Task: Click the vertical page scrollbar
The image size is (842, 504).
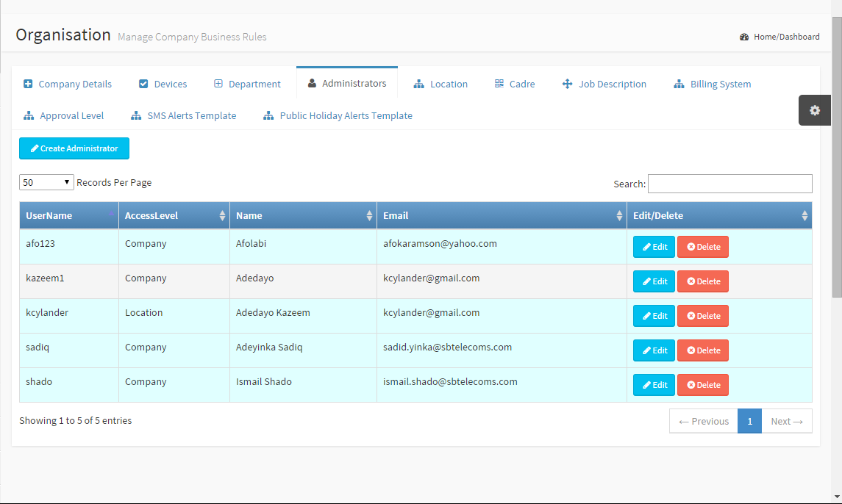Action: pos(836,154)
